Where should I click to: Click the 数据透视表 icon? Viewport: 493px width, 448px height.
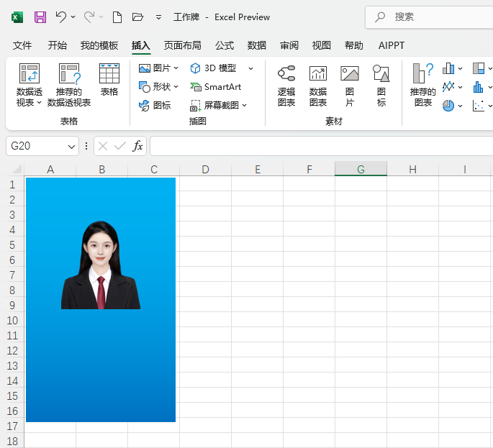30,73
